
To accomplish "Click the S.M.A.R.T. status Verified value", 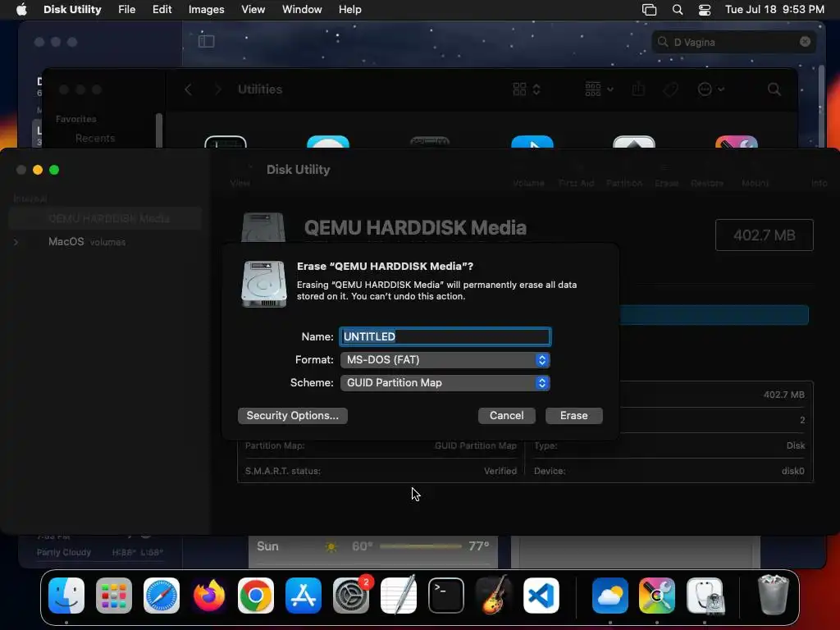I will click(500, 471).
